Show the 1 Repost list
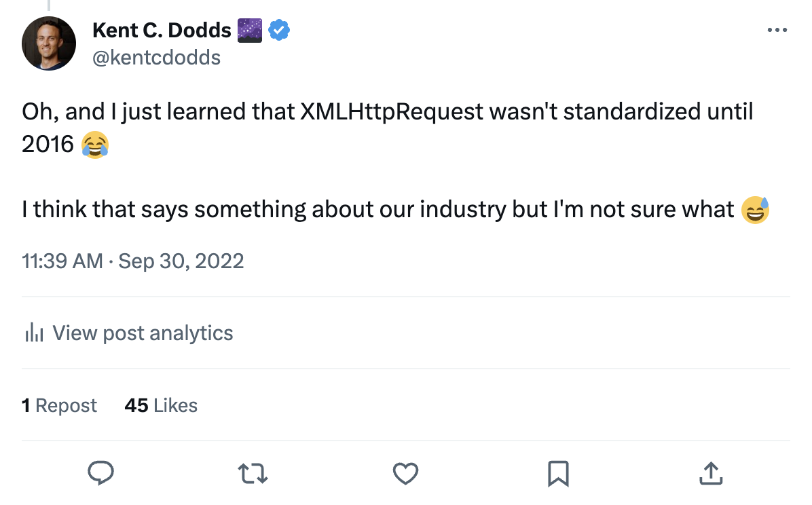Screen dimensions: 812x505 pos(60,406)
